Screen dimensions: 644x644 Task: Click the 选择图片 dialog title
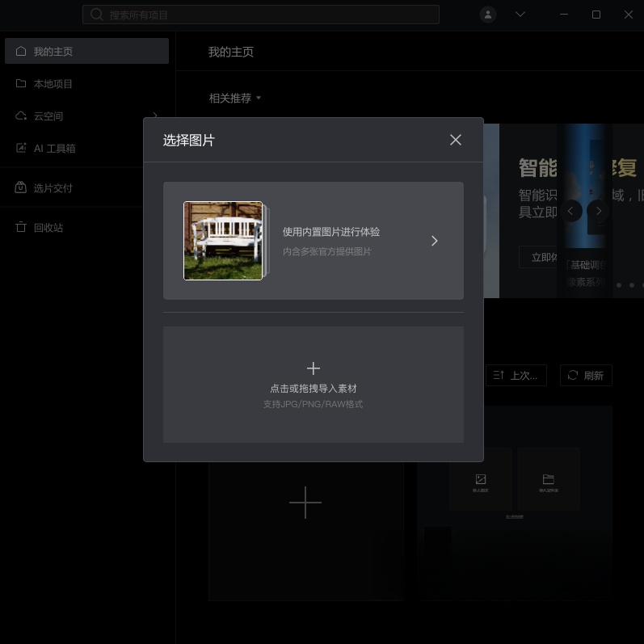[189, 141]
